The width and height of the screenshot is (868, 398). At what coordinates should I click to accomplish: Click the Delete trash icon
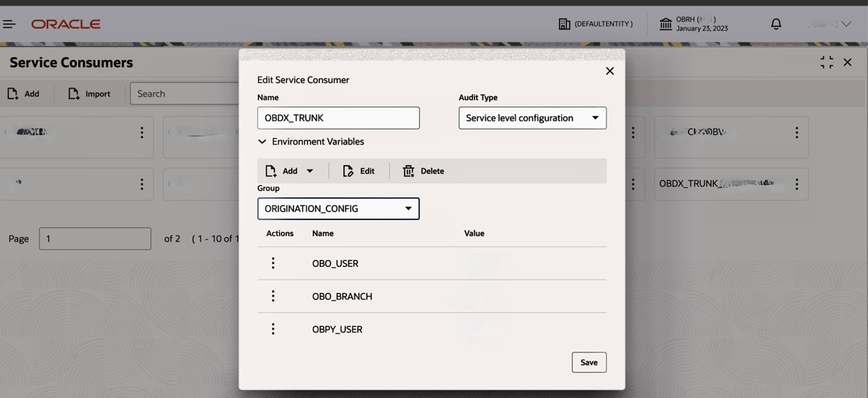(408, 171)
